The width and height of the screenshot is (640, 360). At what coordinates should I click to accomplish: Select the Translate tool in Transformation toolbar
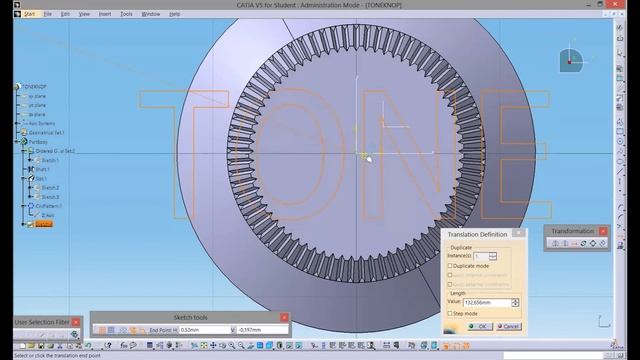coord(574,243)
